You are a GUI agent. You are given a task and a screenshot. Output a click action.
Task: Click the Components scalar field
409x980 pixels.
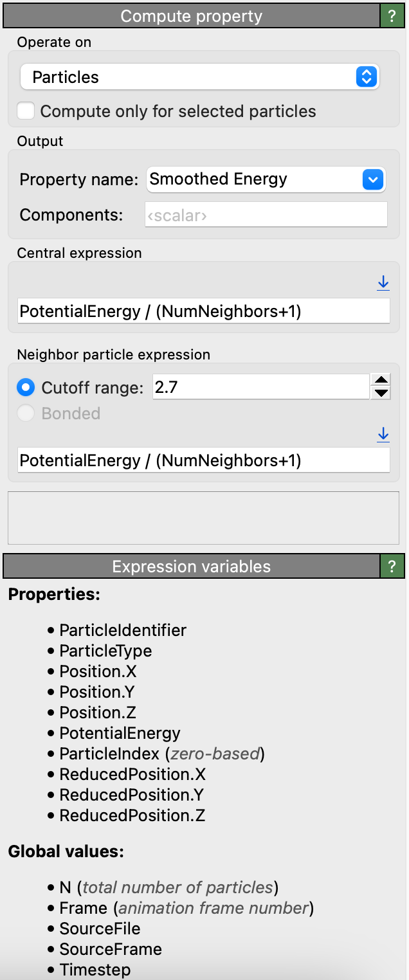(266, 215)
